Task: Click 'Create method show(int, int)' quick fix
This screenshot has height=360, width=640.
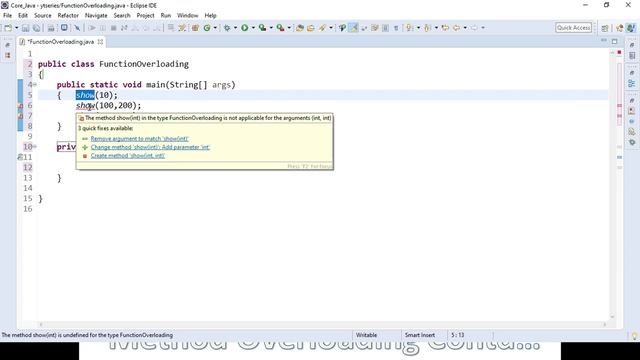Action: coord(127,156)
